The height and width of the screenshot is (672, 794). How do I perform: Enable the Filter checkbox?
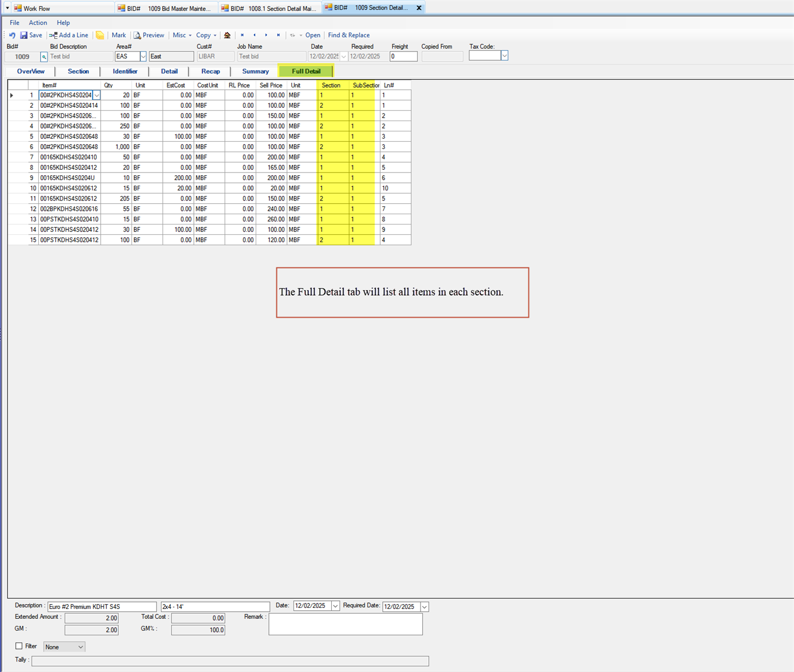tap(19, 646)
